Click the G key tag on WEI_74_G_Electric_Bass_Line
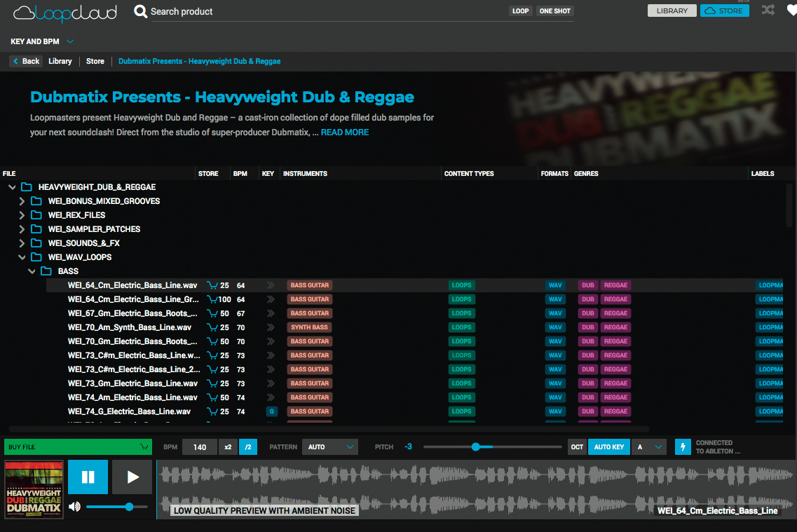 [271, 411]
